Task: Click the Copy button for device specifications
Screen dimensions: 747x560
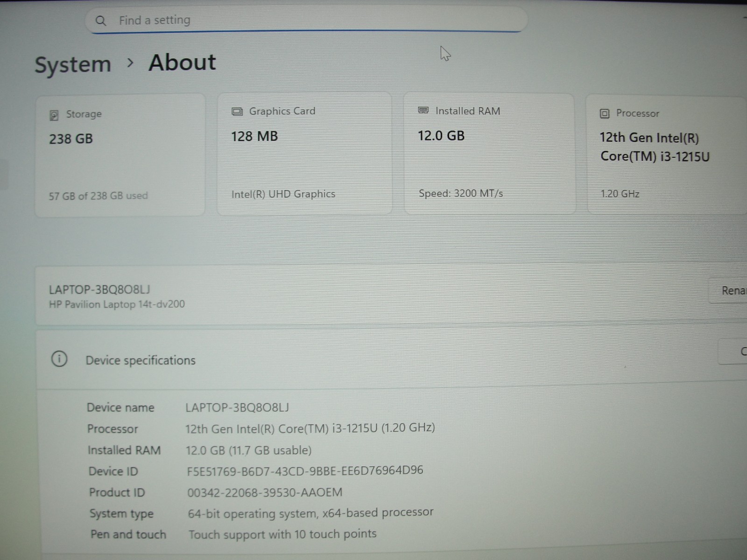Action: [x=733, y=351]
